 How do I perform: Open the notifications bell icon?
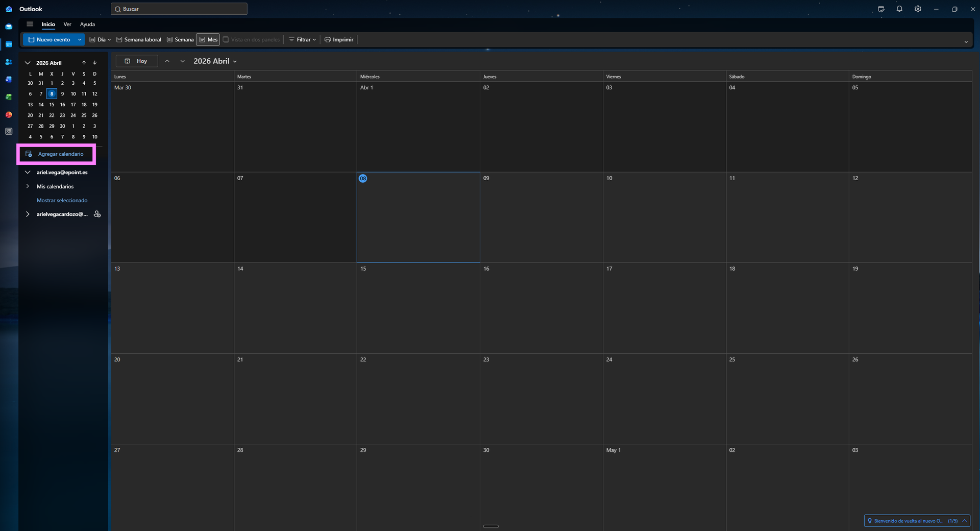coord(899,9)
